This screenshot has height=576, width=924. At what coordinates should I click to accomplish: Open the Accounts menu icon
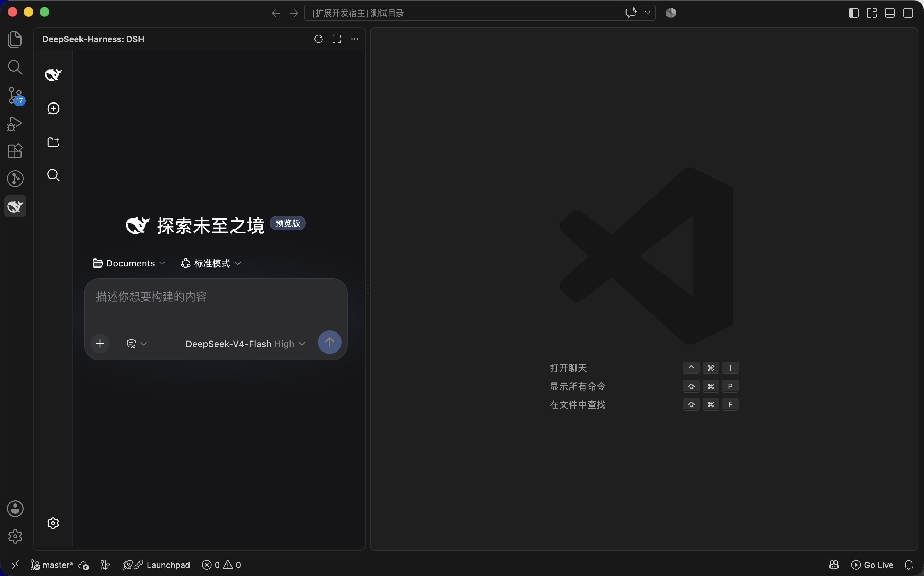pyautogui.click(x=15, y=509)
